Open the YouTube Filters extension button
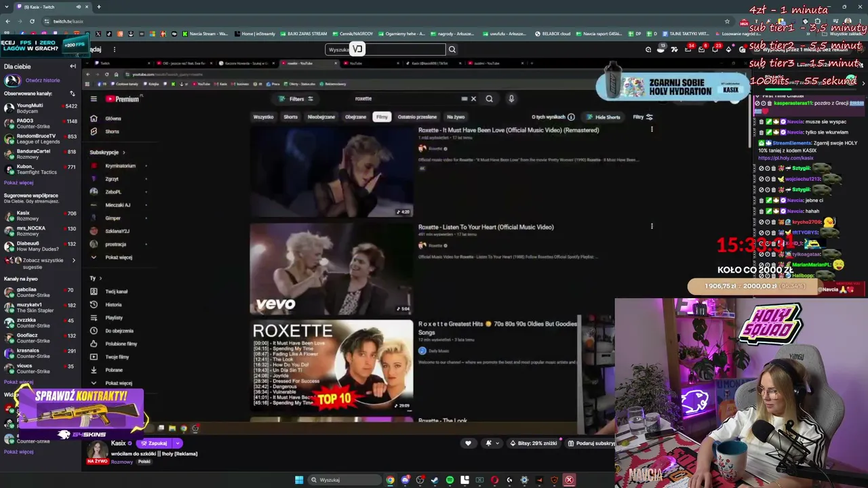The width and height of the screenshot is (868, 488). pos(296,99)
